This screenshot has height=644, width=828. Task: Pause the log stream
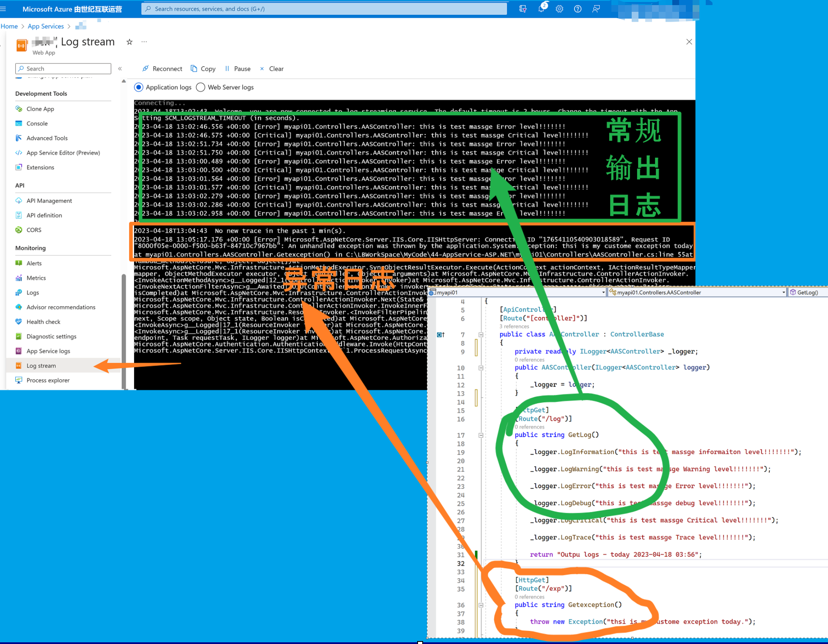point(237,69)
